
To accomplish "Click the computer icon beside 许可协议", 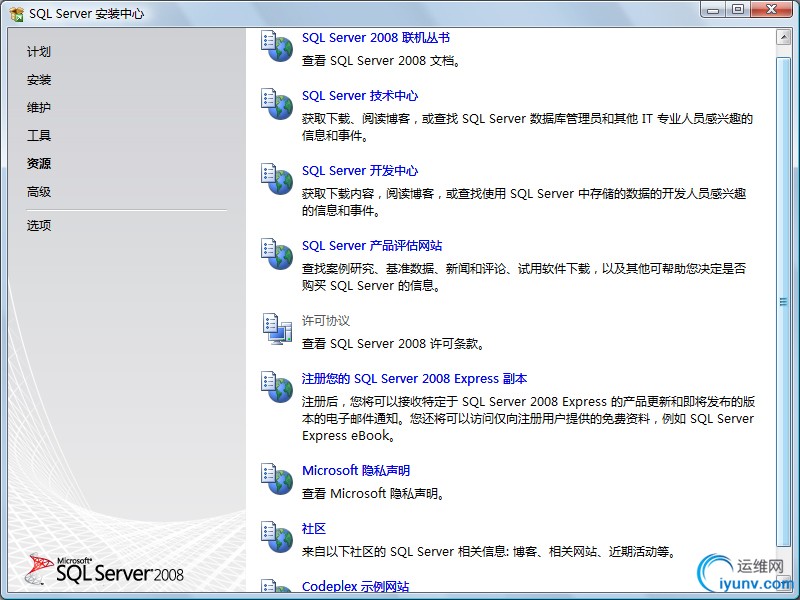I will (277, 329).
